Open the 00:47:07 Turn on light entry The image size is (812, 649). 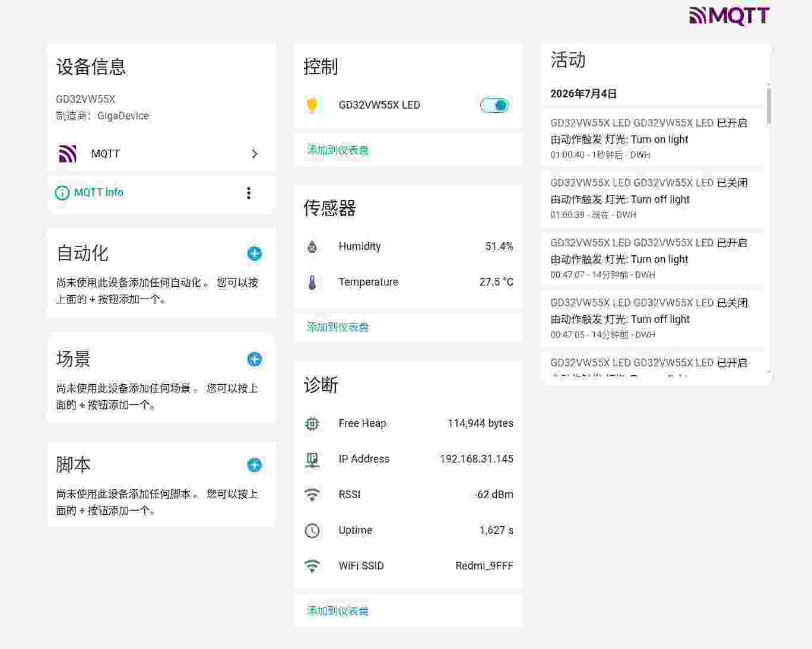click(x=652, y=258)
